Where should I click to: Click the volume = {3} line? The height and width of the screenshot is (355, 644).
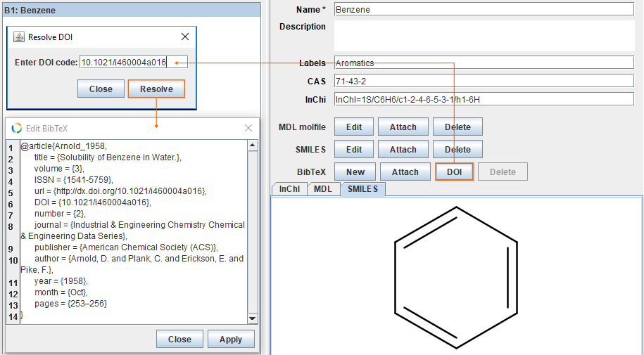pyautogui.click(x=60, y=169)
